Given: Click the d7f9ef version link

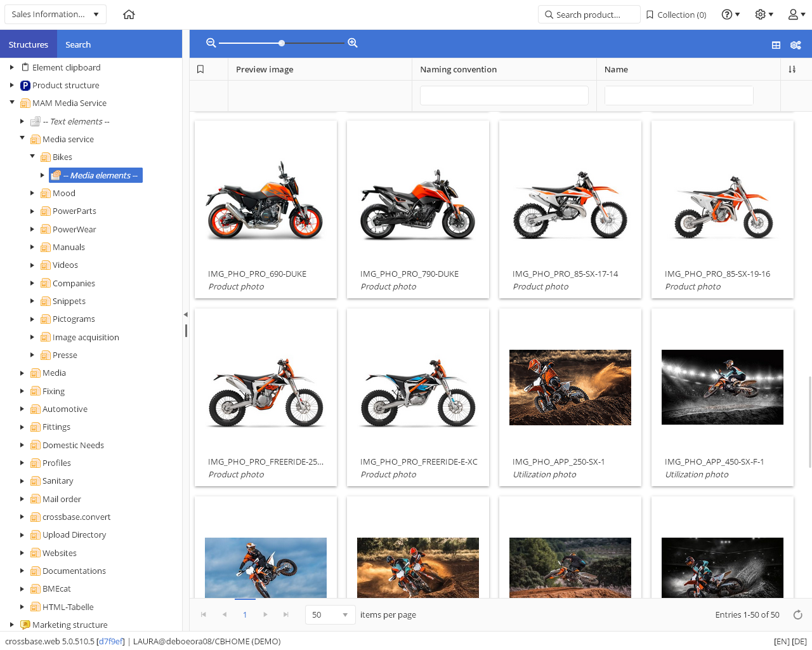Looking at the screenshot, I should [x=110, y=641].
